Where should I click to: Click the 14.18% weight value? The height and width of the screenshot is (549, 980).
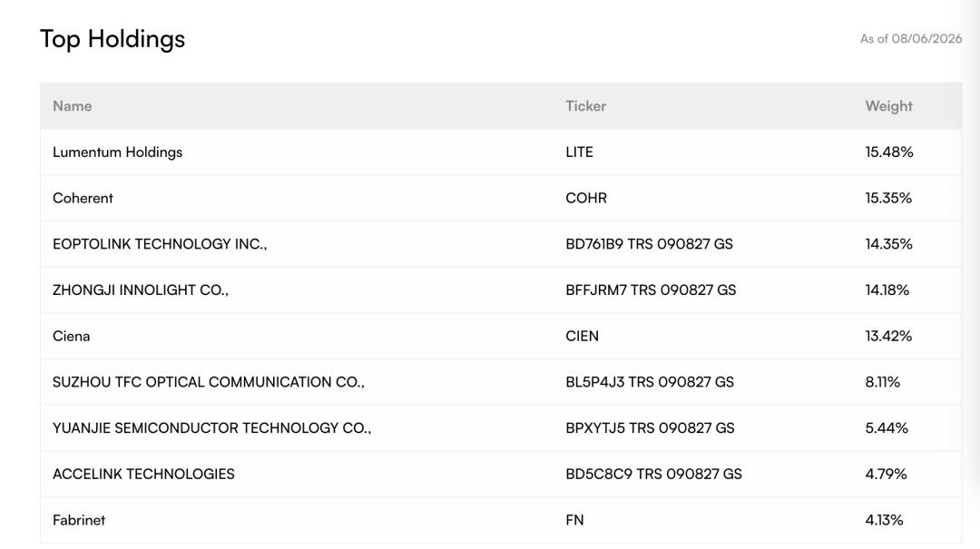887,290
